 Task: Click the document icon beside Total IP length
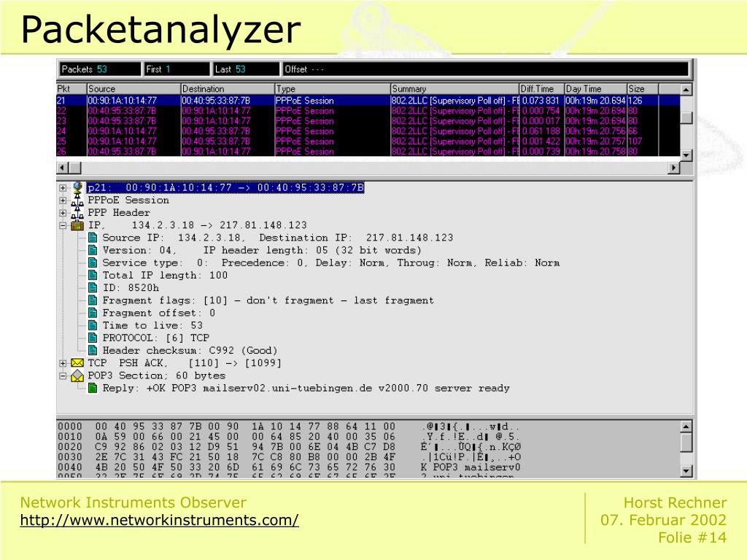(x=93, y=275)
